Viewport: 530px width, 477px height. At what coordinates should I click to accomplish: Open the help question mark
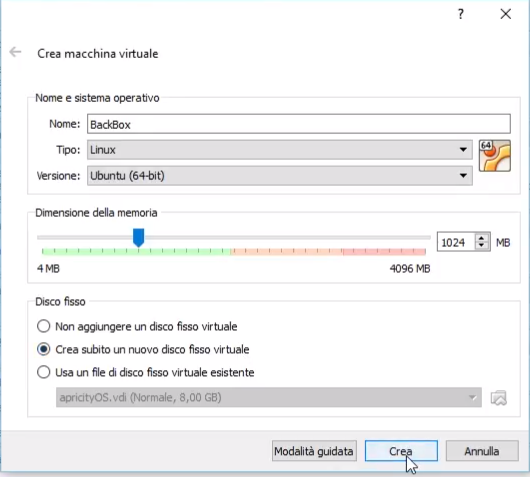[460, 14]
